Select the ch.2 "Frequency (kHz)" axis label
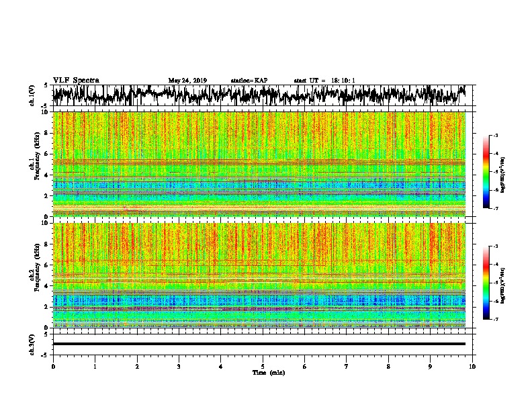Image resolution: width=532 pixels, height=411 pixels. pos(38,267)
